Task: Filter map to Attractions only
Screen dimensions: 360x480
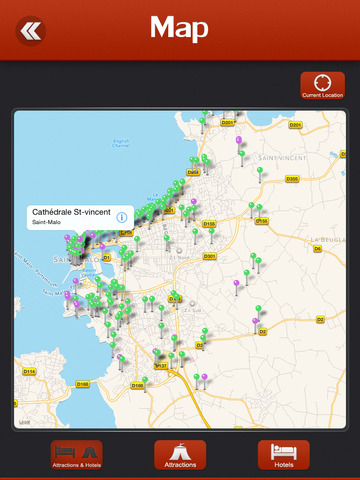Action: click(x=180, y=455)
